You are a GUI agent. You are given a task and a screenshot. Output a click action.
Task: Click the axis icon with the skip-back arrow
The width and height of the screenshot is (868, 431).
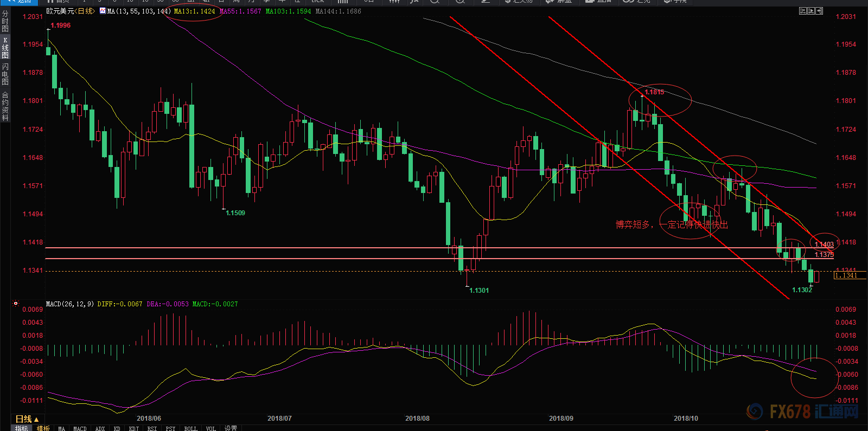click(802, 11)
